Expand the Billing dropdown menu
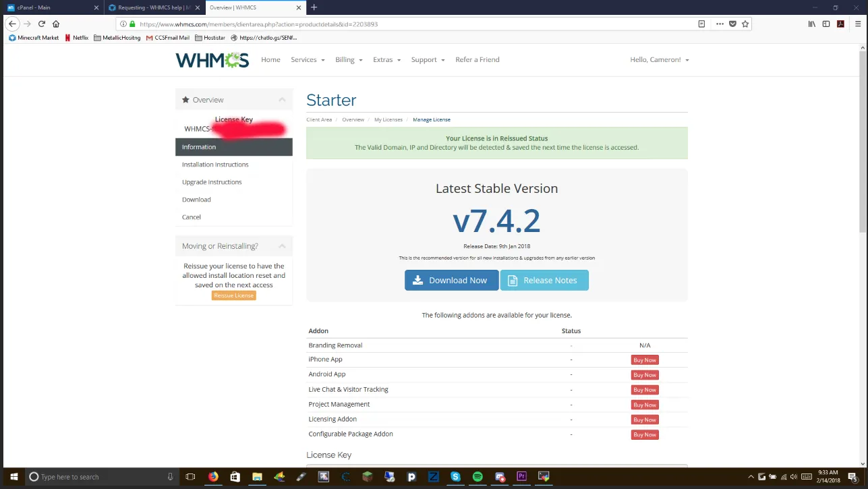Image resolution: width=868 pixels, height=489 pixels. coord(349,60)
